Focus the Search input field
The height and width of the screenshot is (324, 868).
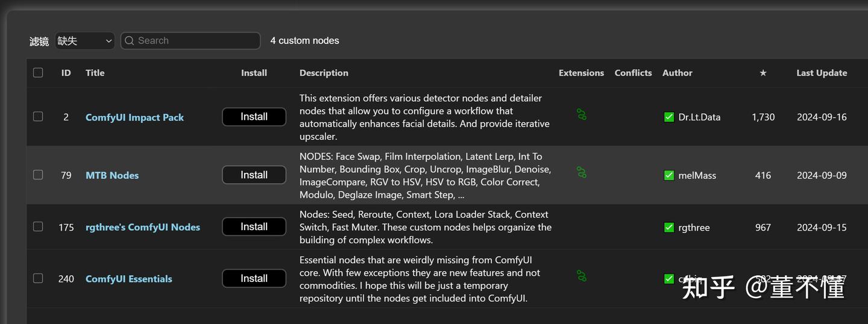click(x=196, y=41)
